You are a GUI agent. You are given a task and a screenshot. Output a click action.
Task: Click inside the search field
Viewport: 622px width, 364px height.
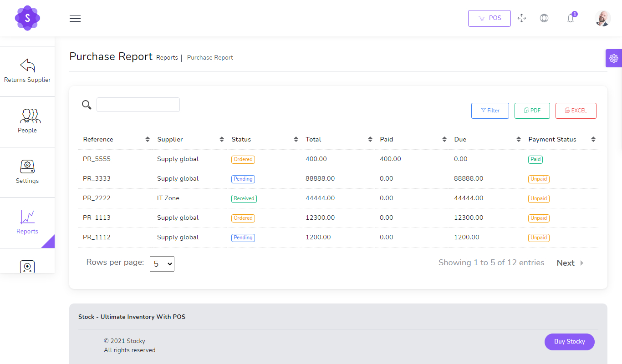[x=138, y=104]
